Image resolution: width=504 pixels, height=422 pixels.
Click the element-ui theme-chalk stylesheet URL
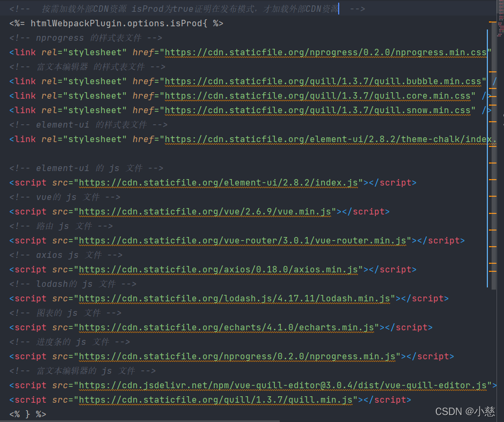[x=331, y=139]
